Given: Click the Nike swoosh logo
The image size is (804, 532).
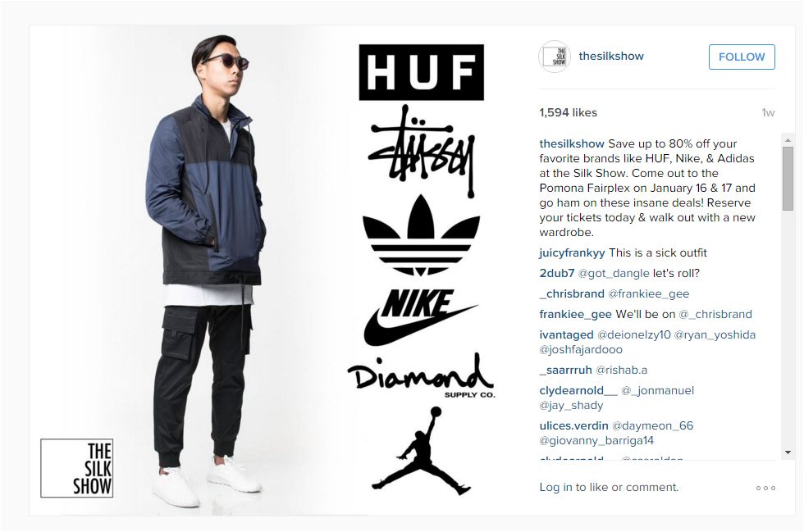Looking at the screenshot, I should coord(420,316).
